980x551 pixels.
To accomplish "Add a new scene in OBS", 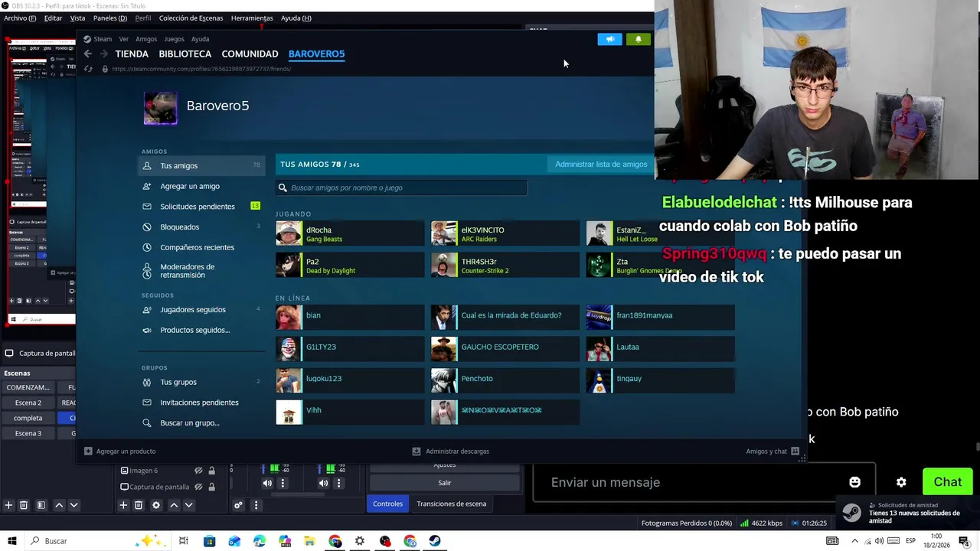I will click(x=8, y=505).
